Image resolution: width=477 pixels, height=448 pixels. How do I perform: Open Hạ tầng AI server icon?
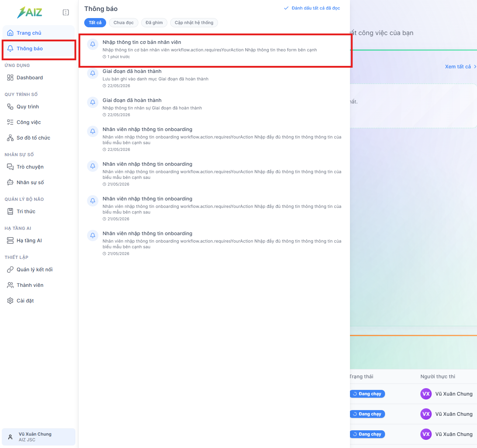10,240
